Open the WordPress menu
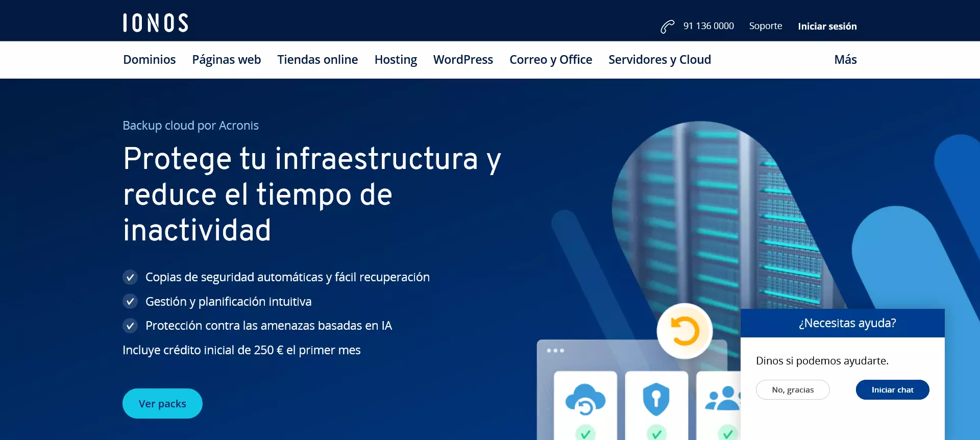Viewport: 980px width, 440px height. click(463, 60)
